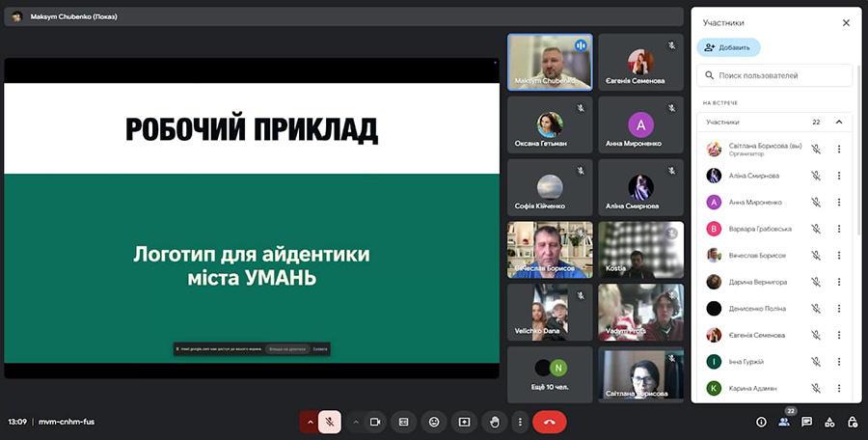Screen dimensions: 868x440
Task: Turn on captions button
Action: (x=403, y=423)
